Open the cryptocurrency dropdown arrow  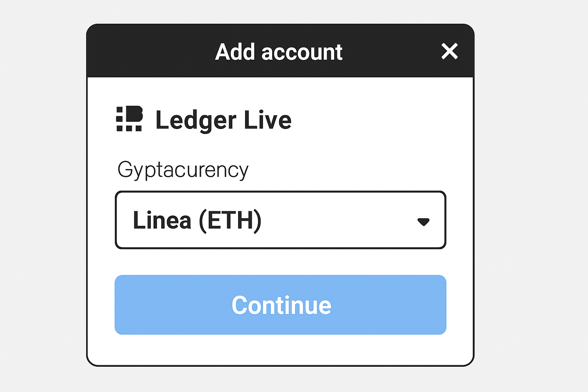[x=423, y=222]
